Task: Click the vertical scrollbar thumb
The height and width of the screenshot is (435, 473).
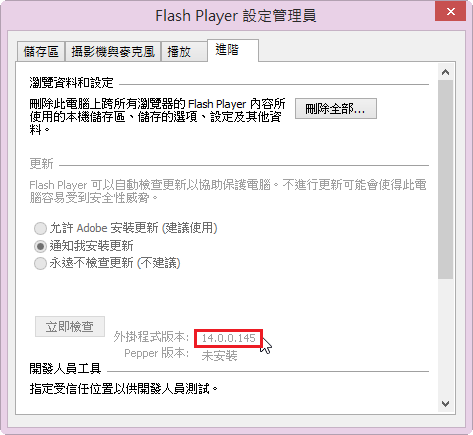Action: click(x=445, y=179)
